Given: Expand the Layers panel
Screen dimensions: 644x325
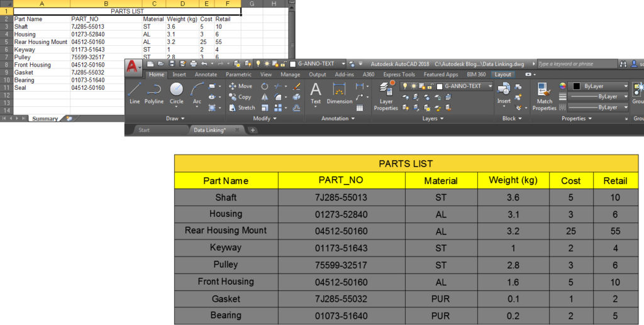Looking at the screenshot, I should (x=433, y=119).
